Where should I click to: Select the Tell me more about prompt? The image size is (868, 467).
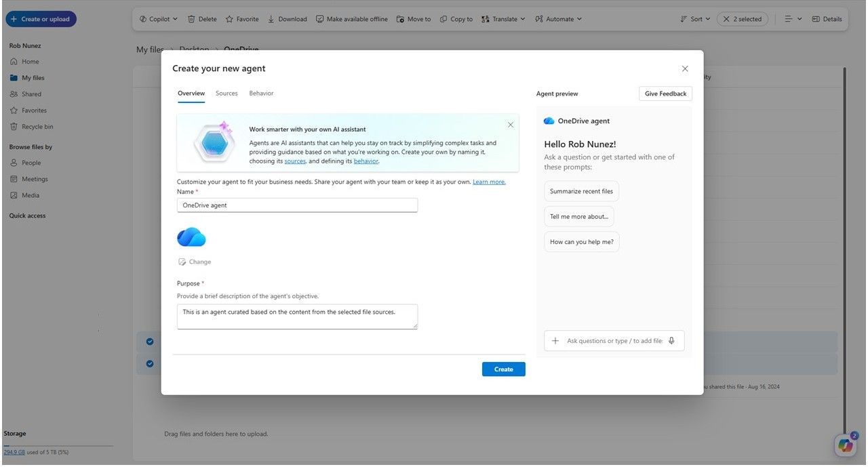point(579,217)
